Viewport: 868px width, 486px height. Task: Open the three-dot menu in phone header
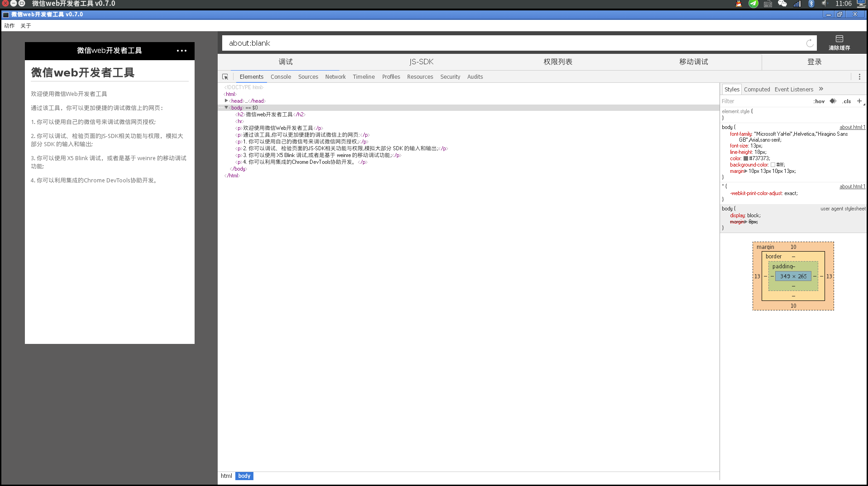point(181,51)
